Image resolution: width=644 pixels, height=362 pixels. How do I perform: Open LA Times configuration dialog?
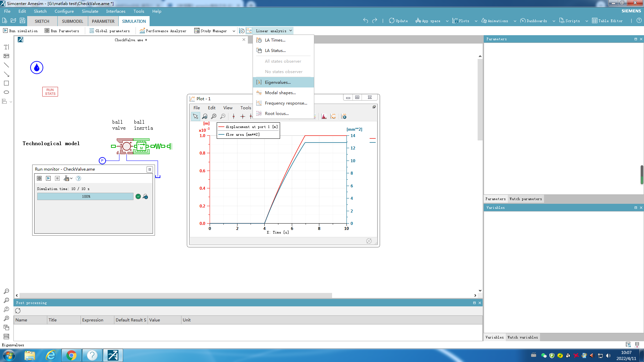pyautogui.click(x=274, y=40)
